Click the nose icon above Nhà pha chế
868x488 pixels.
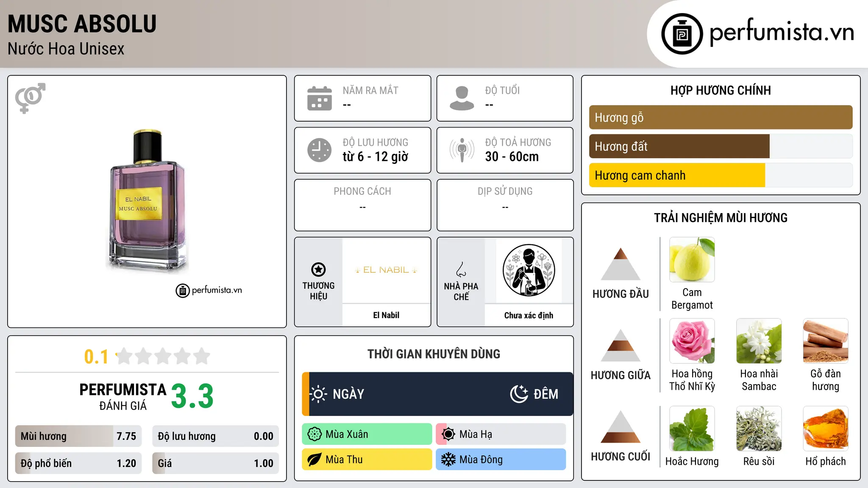click(461, 269)
